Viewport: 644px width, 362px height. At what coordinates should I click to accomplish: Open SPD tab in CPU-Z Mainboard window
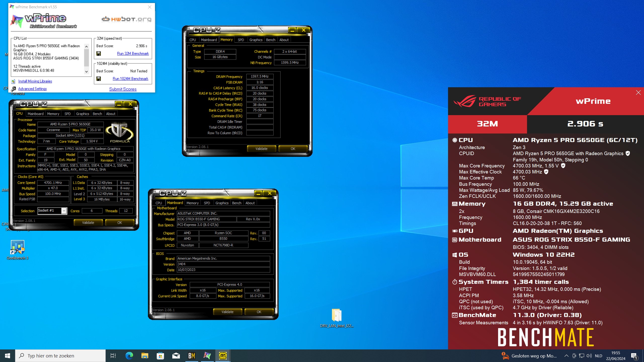point(207,203)
